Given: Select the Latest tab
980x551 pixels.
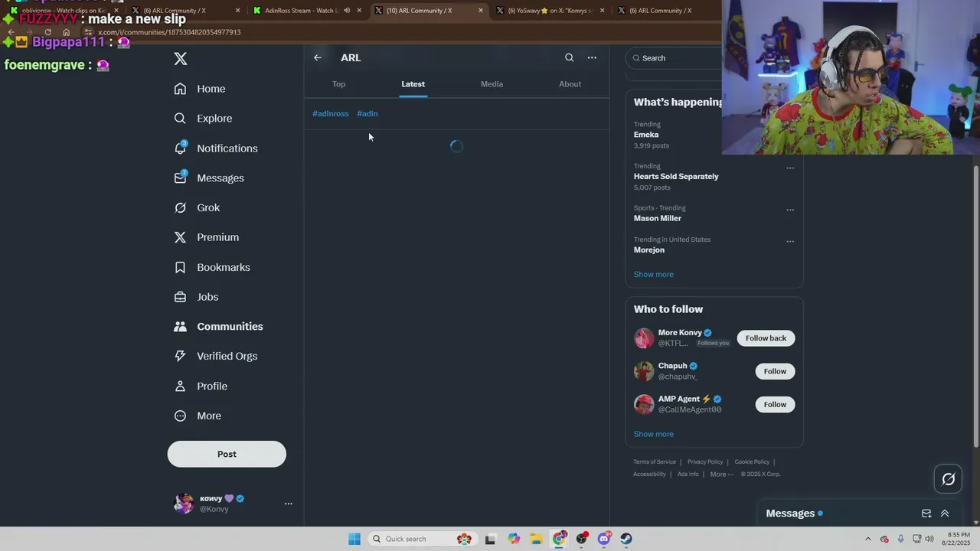Looking at the screenshot, I should [x=413, y=84].
